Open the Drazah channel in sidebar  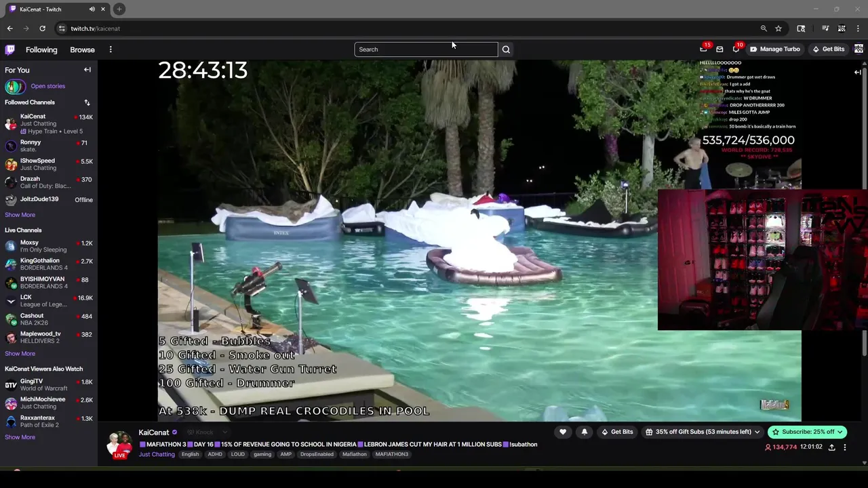[49, 182]
